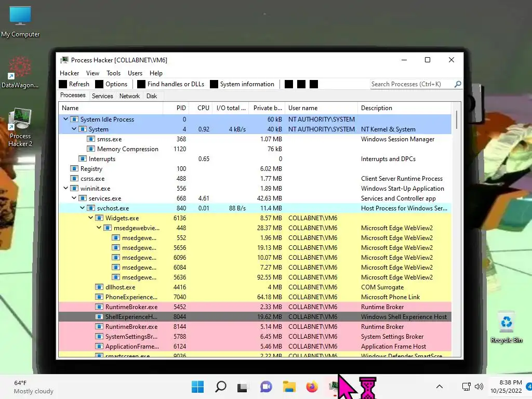The width and height of the screenshot is (532, 399).
Task: Sort by the I/O total column header
Action: click(231, 108)
